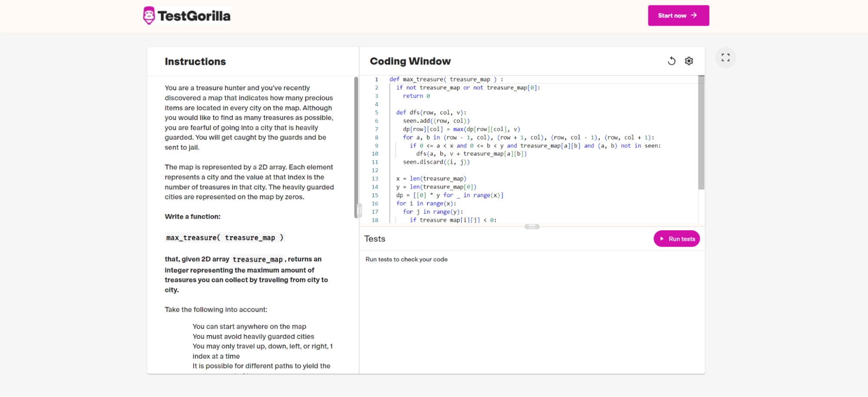Click 'Write a function:' text
Screen dimensions: 868x397
click(192, 216)
